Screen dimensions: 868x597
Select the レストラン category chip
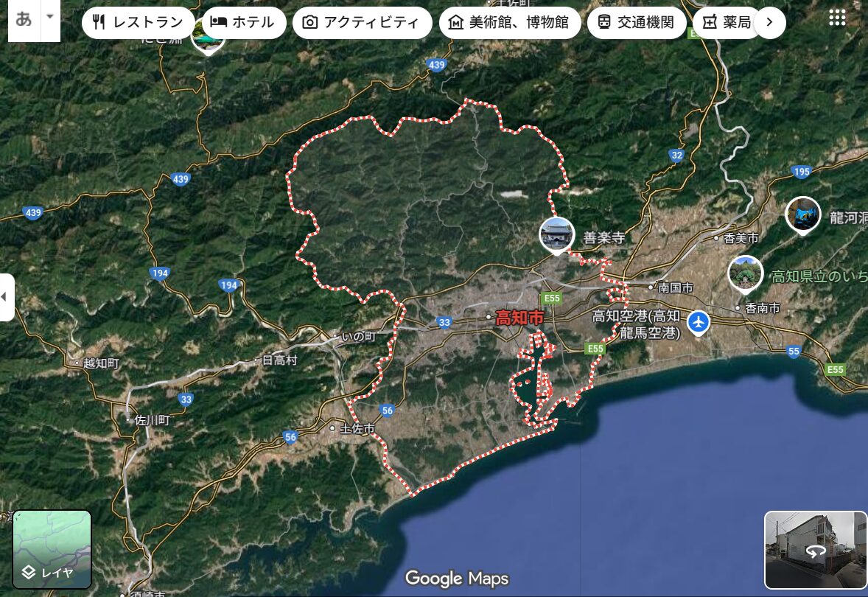click(139, 23)
